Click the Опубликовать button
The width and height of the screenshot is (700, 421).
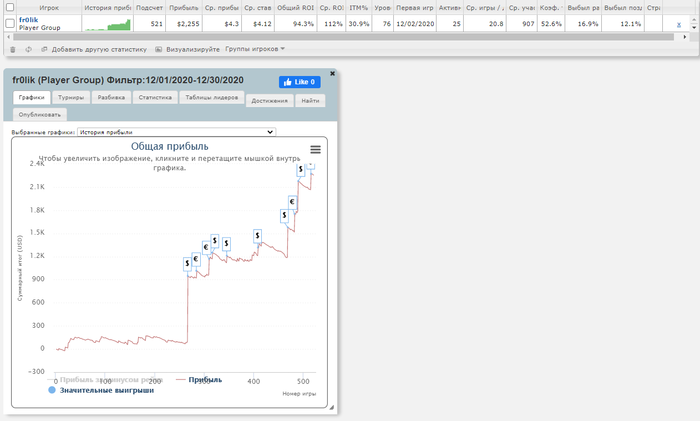click(x=40, y=115)
